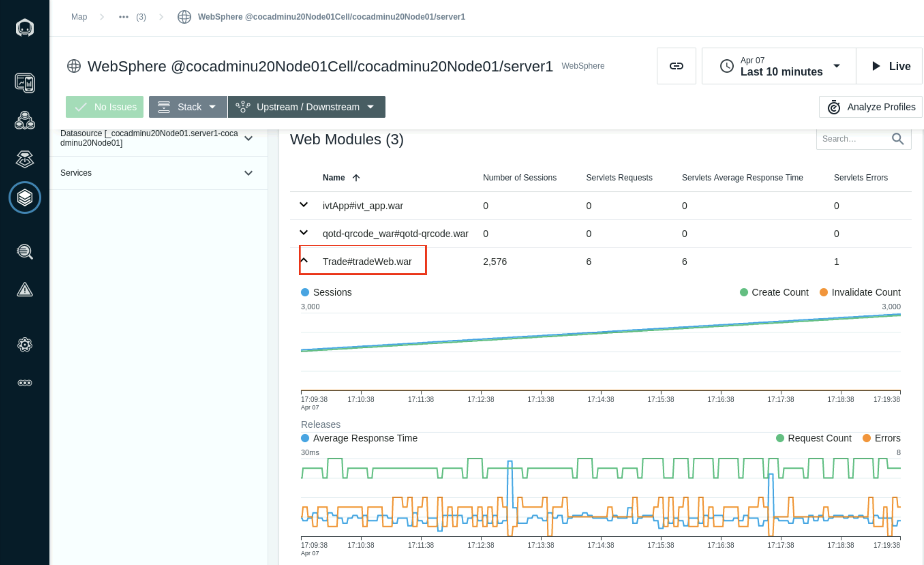
Task: Open the Applications sidebar icon
Action: (25, 120)
